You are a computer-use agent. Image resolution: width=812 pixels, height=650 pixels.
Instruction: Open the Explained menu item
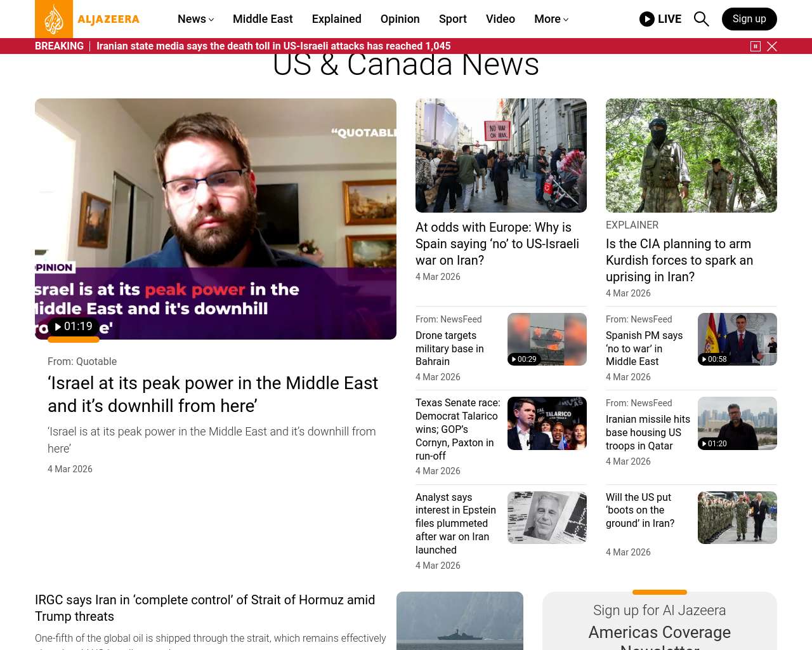(x=337, y=19)
